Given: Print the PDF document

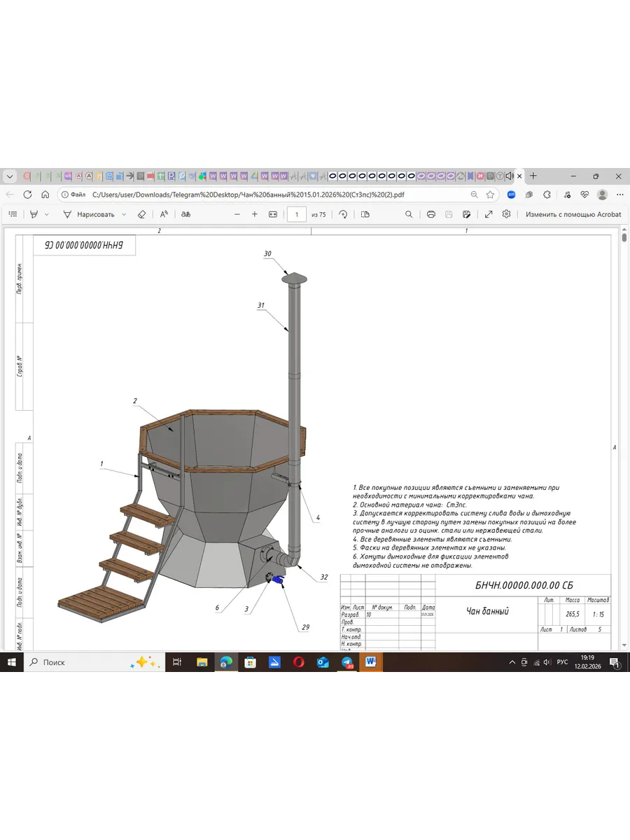Looking at the screenshot, I should 431,214.
